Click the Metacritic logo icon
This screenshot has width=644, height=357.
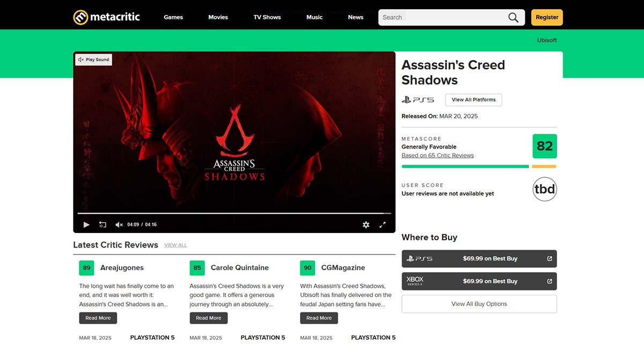tap(80, 17)
